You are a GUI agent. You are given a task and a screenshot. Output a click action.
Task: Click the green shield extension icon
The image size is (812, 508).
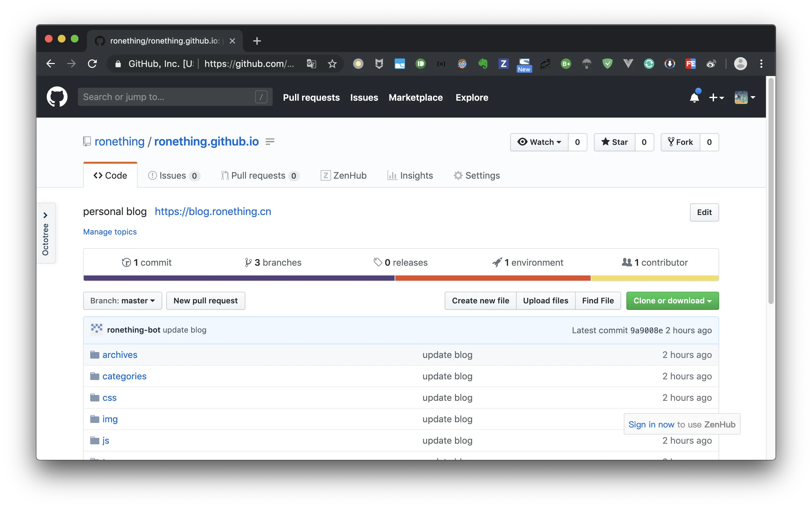pyautogui.click(x=607, y=64)
